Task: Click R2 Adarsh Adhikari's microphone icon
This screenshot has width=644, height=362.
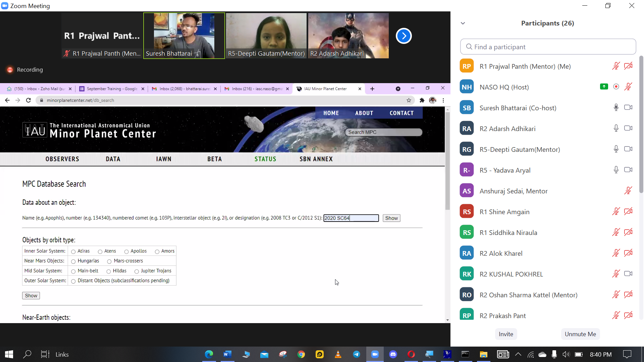Action: coord(616,128)
